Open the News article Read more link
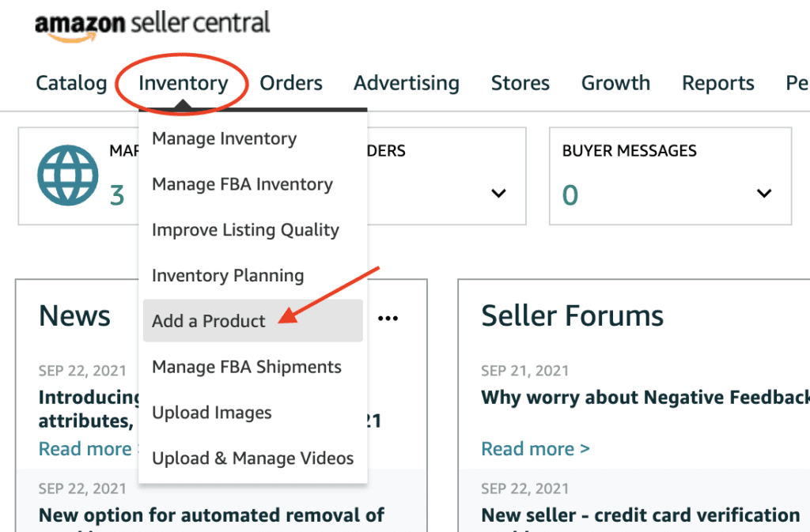810x532 pixels. (x=85, y=448)
